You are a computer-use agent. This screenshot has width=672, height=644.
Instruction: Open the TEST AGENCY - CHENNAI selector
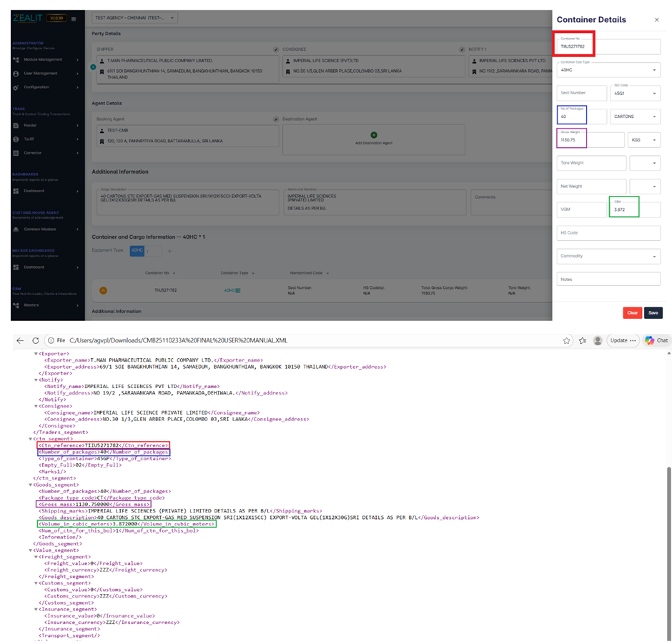tap(134, 18)
